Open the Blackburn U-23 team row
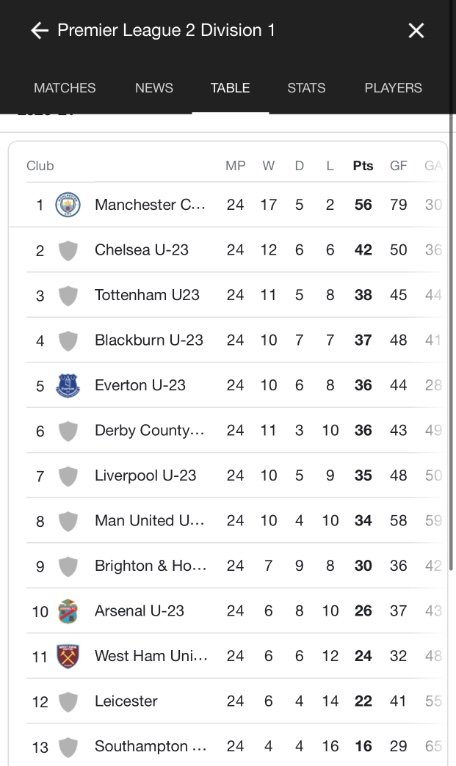 [x=236, y=340]
